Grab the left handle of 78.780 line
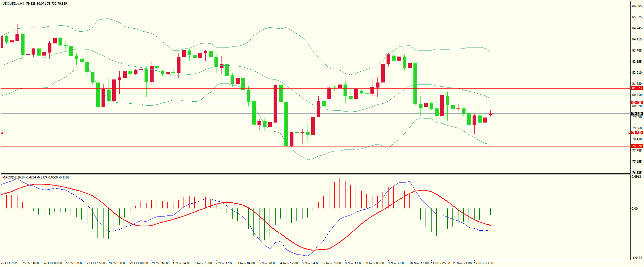 coord(2,133)
